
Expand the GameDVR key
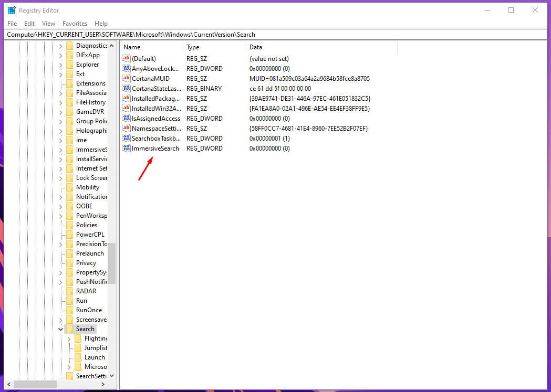click(x=60, y=112)
